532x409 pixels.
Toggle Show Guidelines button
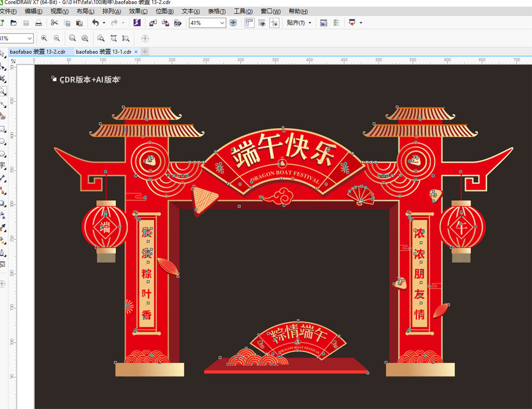[274, 22]
